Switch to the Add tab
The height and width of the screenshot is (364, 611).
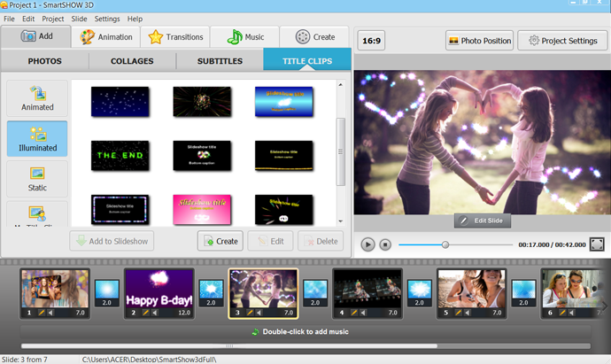tap(36, 36)
